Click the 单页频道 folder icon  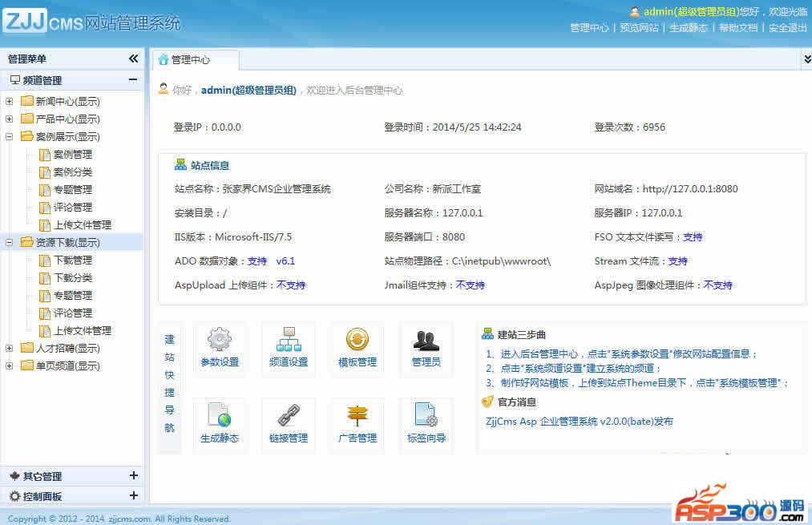(x=27, y=365)
